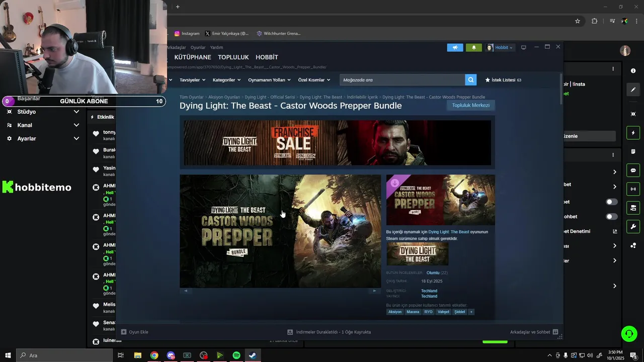Click the document notes icon in Kick sidebar
This screenshot has width=644, height=362.
click(x=633, y=151)
